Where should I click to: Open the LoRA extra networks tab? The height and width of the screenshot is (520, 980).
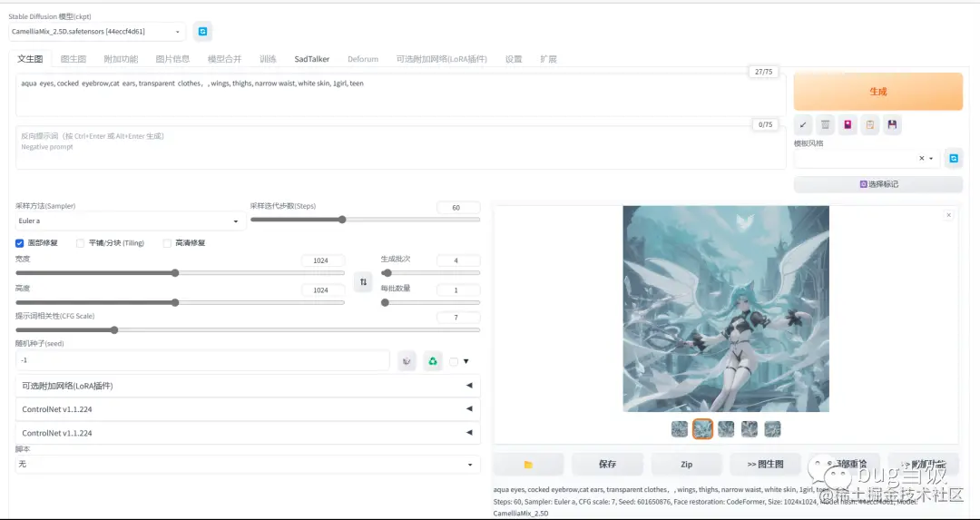[x=441, y=59]
